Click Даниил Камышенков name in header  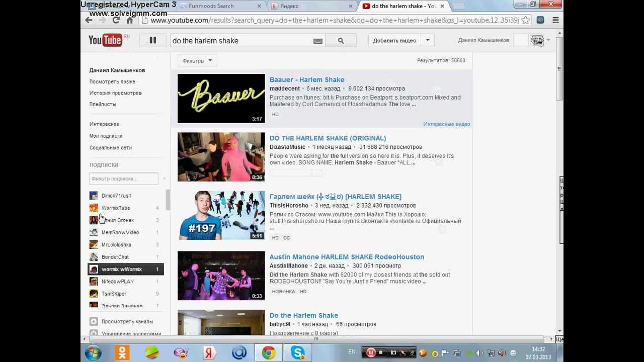(x=484, y=40)
